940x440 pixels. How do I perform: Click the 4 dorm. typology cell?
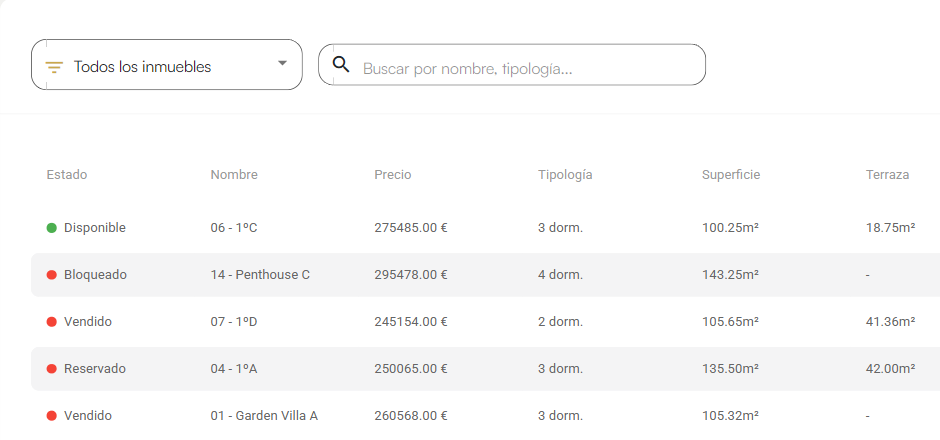[561, 275]
